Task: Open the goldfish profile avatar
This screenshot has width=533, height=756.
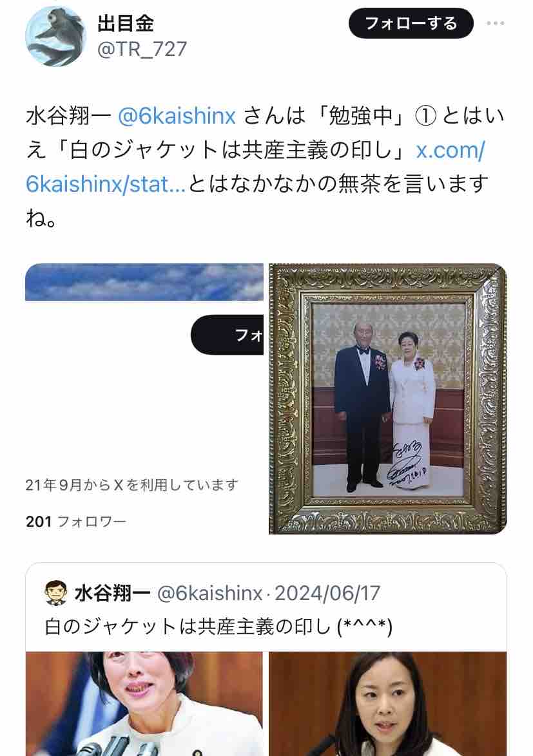Action: tap(56, 36)
